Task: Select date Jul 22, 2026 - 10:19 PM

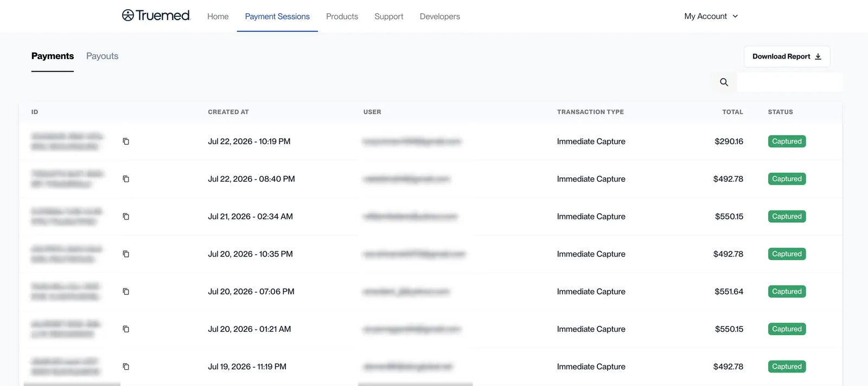Action: tap(249, 141)
